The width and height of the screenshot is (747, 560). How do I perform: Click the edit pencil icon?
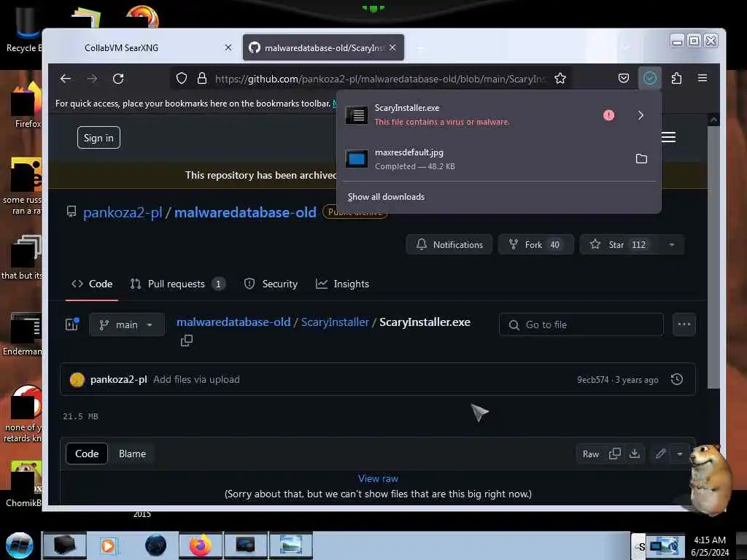[x=660, y=454]
